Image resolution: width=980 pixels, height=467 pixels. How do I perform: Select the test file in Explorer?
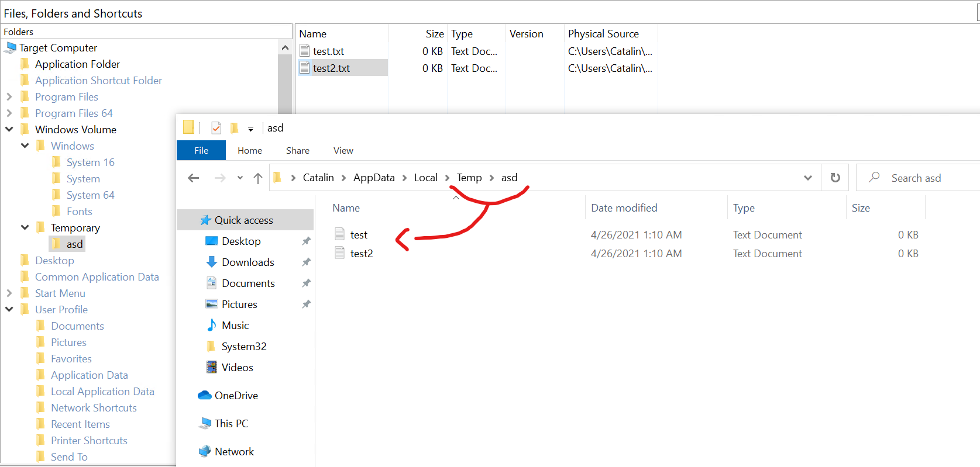[x=359, y=235]
